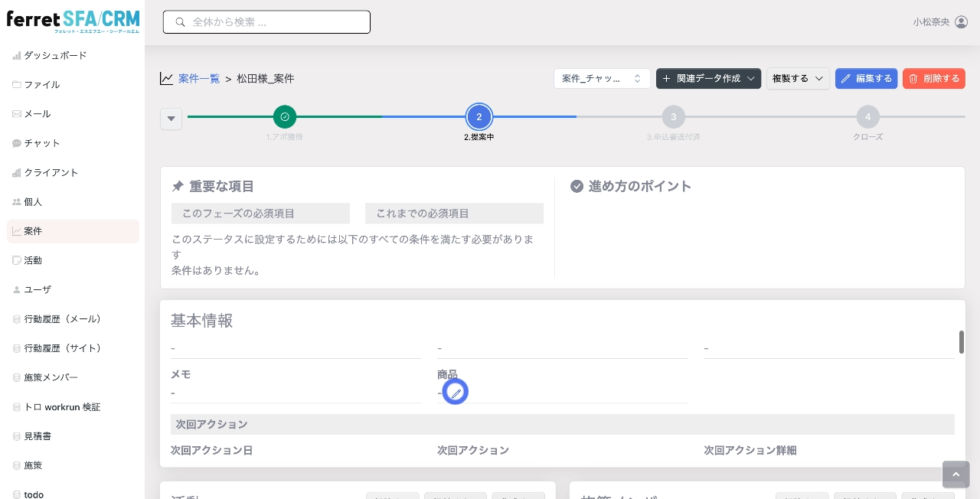Click 施策メンバー database icon
Image resolution: width=980 pixels, height=499 pixels.
17,377
